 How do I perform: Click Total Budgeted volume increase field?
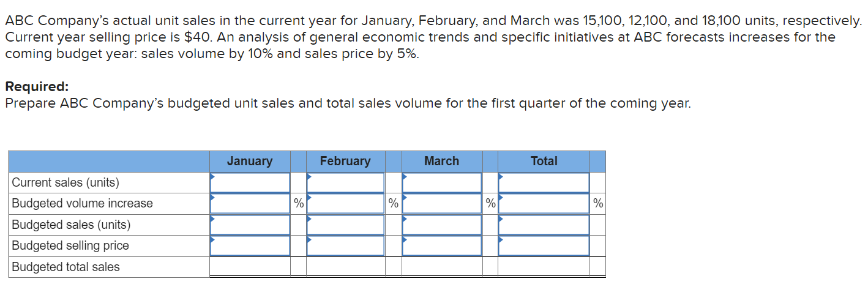544,204
